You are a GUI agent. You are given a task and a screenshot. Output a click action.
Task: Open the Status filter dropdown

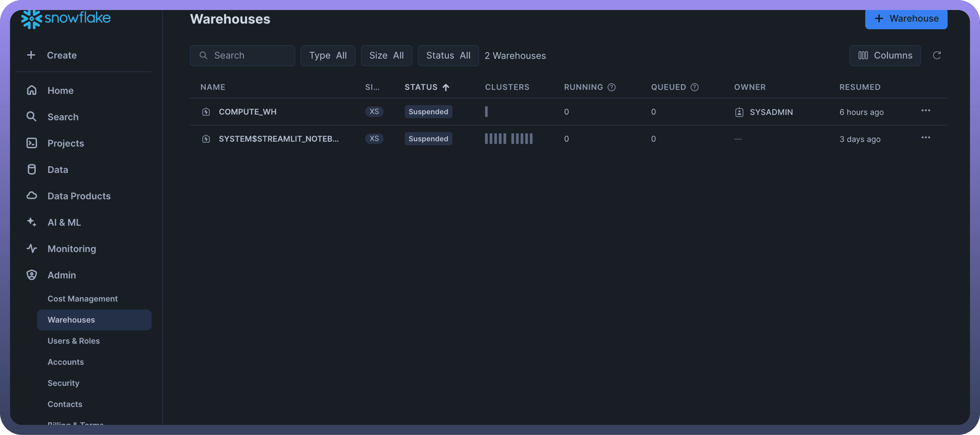tap(448, 56)
